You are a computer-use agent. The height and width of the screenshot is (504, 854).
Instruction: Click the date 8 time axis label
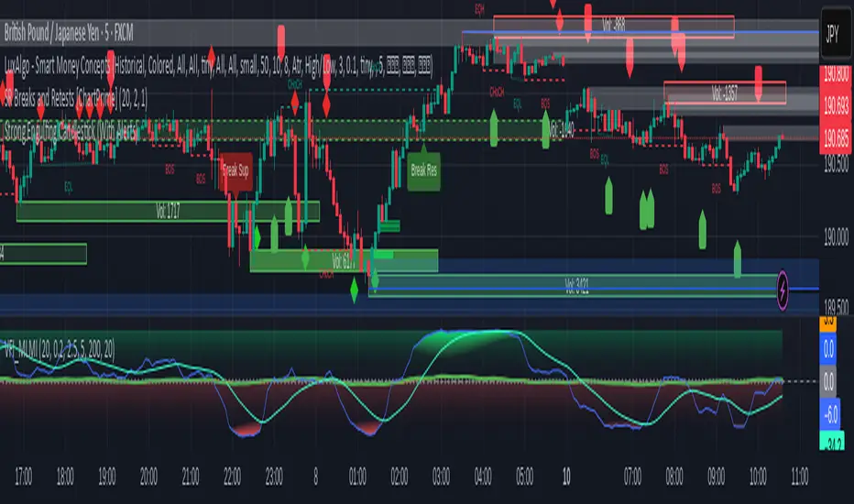pyautogui.click(x=315, y=477)
